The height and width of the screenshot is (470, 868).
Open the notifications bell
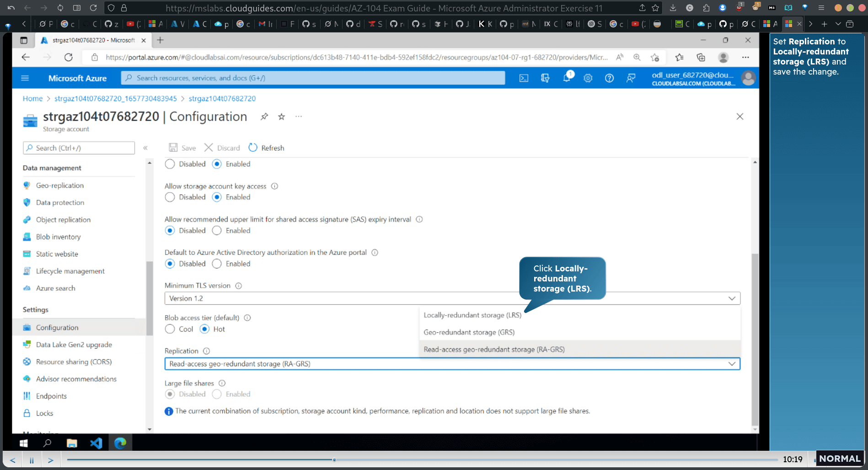[x=567, y=78]
